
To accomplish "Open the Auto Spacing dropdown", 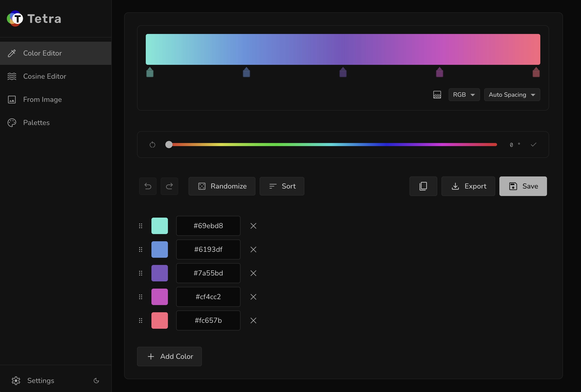I will (512, 95).
